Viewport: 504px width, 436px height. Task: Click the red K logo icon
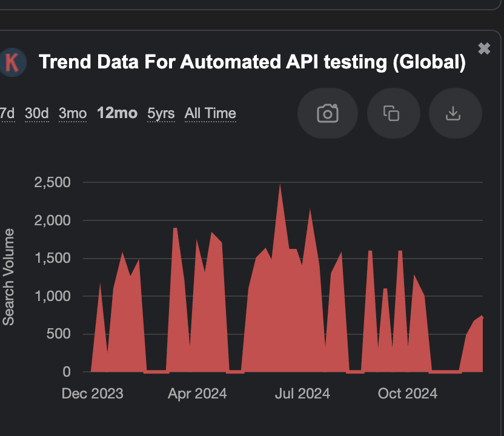(x=12, y=62)
